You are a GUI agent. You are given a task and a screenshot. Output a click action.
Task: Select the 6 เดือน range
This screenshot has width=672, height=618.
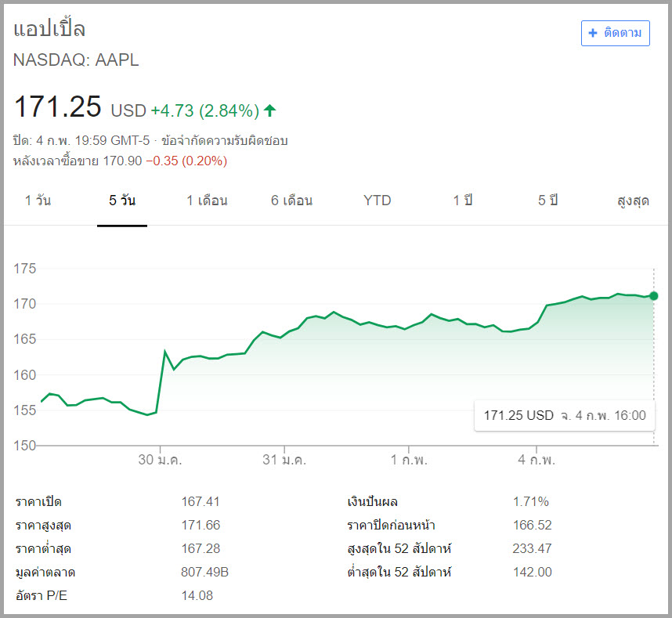(291, 201)
